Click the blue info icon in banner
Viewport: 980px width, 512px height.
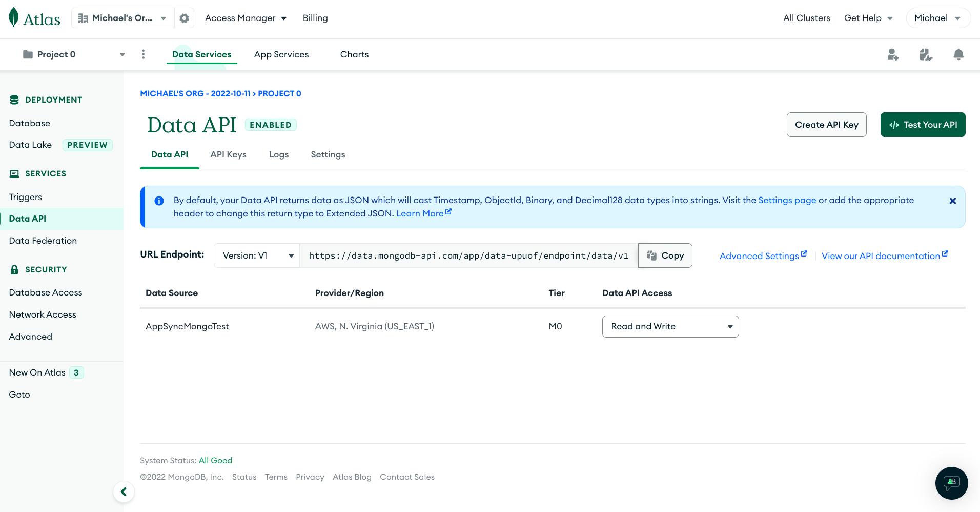(x=159, y=201)
